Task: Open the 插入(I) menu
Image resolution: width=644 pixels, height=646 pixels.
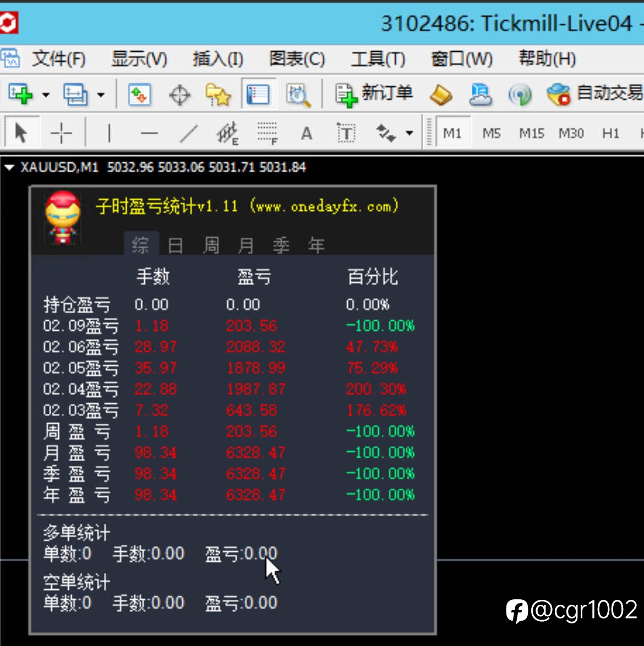Action: coord(218,58)
